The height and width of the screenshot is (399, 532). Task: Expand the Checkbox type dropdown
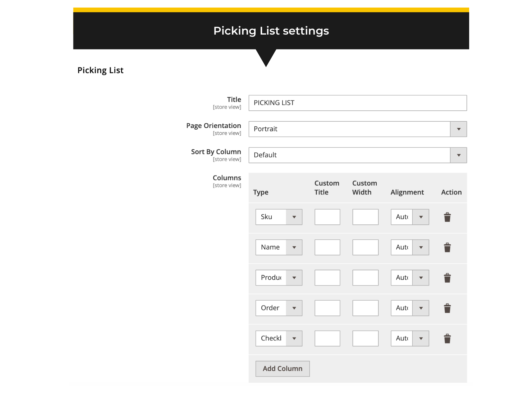coord(294,338)
